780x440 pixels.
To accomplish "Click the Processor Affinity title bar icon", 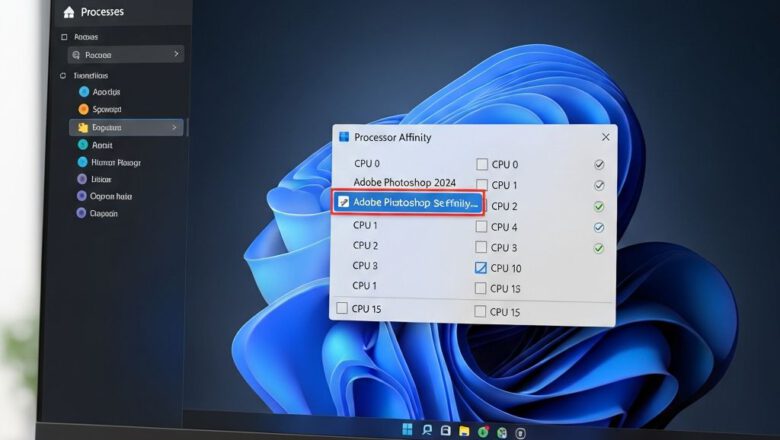I will pos(344,137).
